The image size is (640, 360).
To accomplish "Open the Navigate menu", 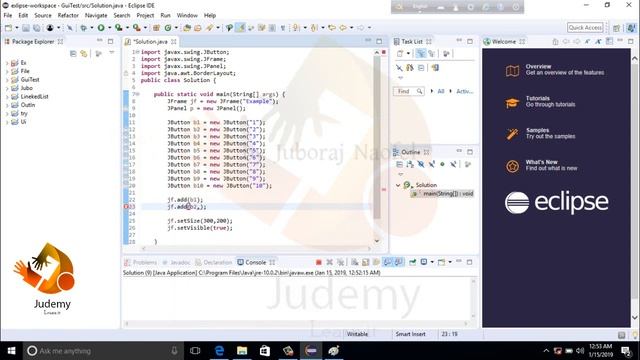I will point(96,16).
